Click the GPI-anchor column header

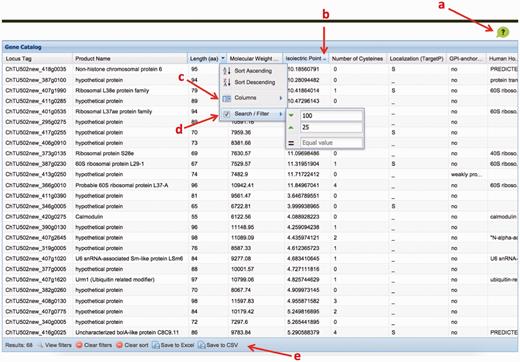click(x=466, y=58)
